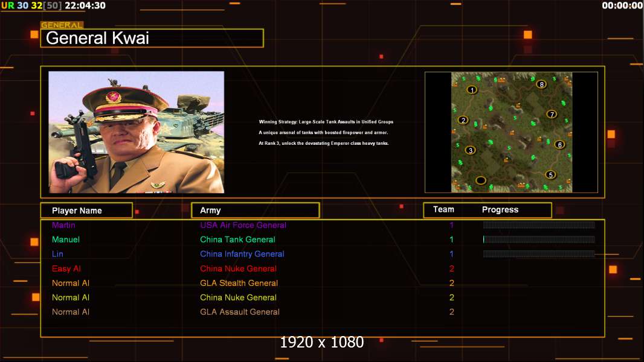Screen dimensions: 644x362
Task: Click start position 1 on the minimap
Action: tap(472, 90)
